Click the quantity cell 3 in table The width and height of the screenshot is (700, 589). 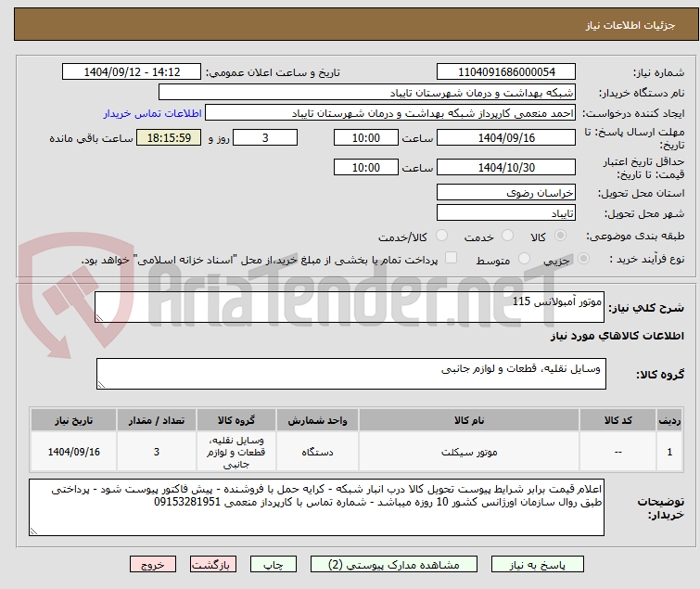pos(157,452)
